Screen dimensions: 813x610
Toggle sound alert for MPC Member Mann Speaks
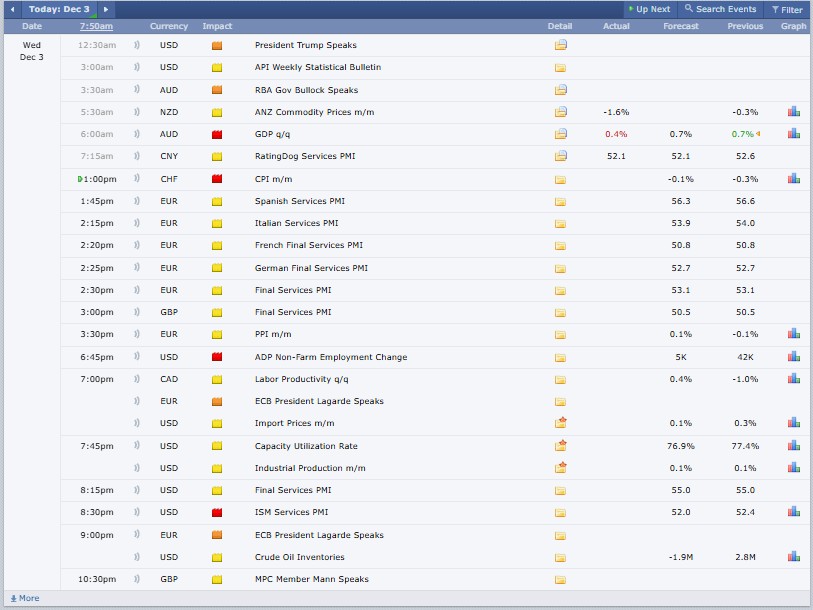(x=136, y=579)
